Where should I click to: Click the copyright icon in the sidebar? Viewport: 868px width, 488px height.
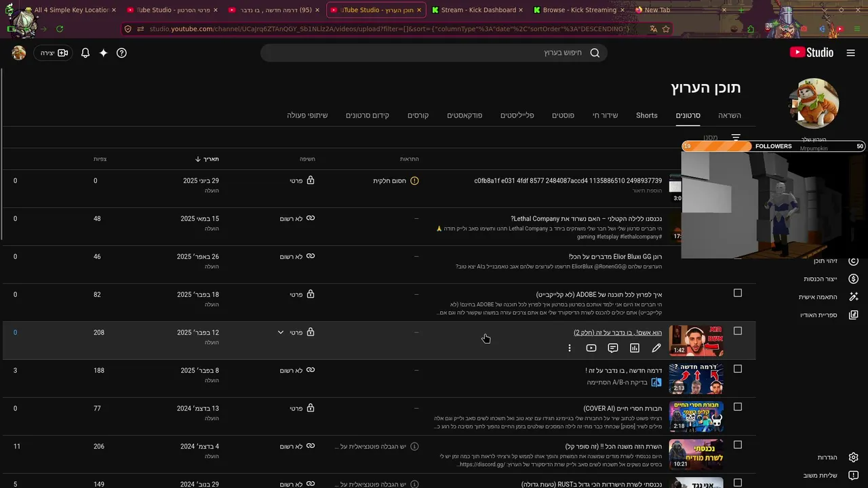pyautogui.click(x=854, y=261)
